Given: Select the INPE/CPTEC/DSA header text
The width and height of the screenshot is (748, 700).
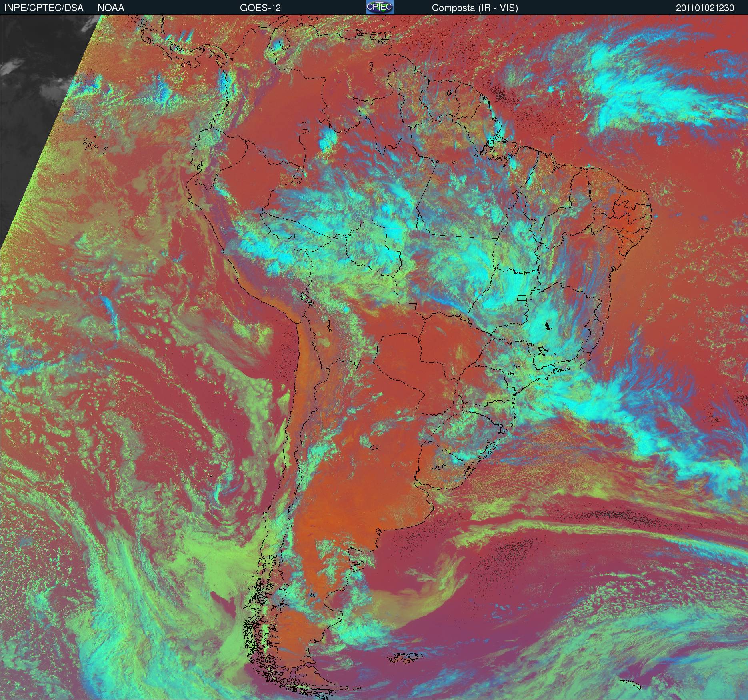Looking at the screenshot, I should click(44, 8).
